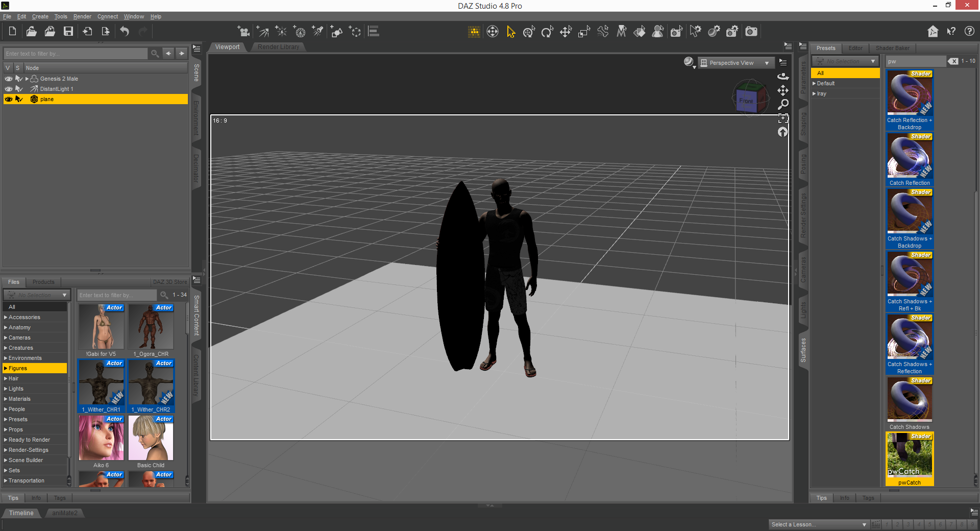Viewport: 980px width, 531px height.
Task: Open Viewport pane options menu icon
Action: click(788, 46)
